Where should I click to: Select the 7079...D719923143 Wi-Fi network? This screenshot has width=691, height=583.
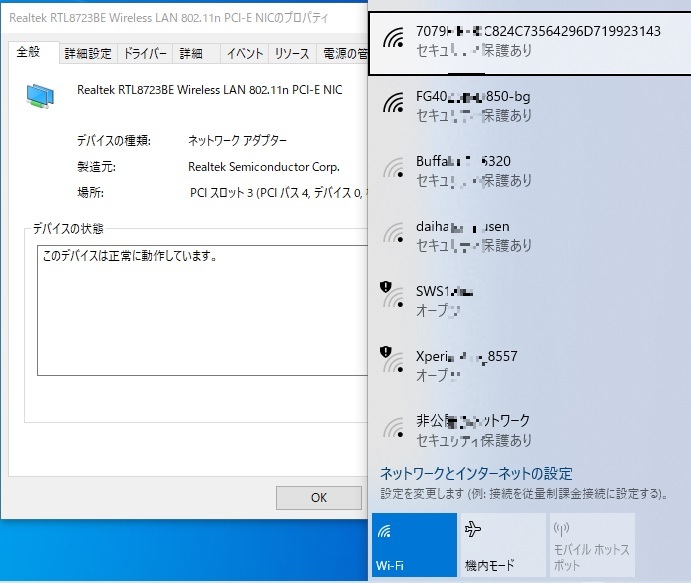(x=530, y=43)
